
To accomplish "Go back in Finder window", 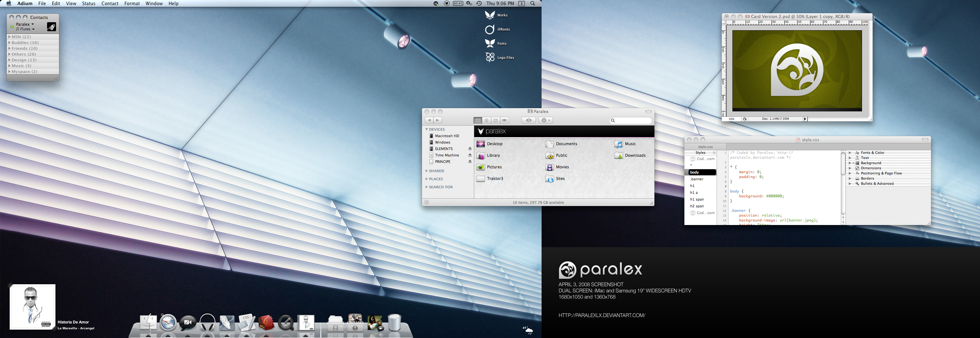I will [429, 120].
